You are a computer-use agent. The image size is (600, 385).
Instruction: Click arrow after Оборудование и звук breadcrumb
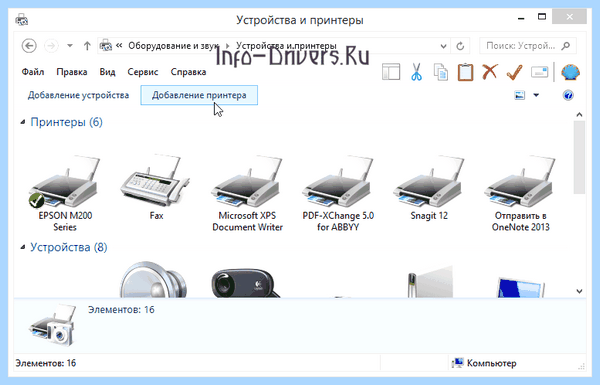click(x=228, y=46)
